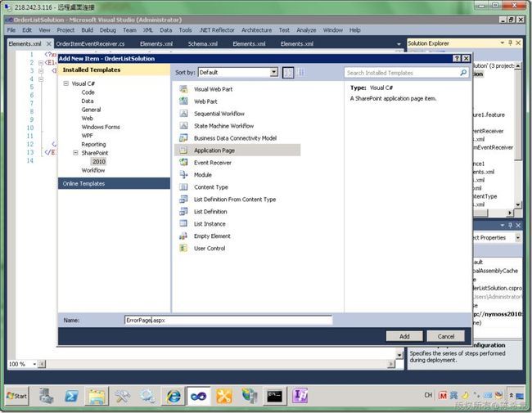
Task: Collapse code outline at line 3
Action: click(41, 71)
